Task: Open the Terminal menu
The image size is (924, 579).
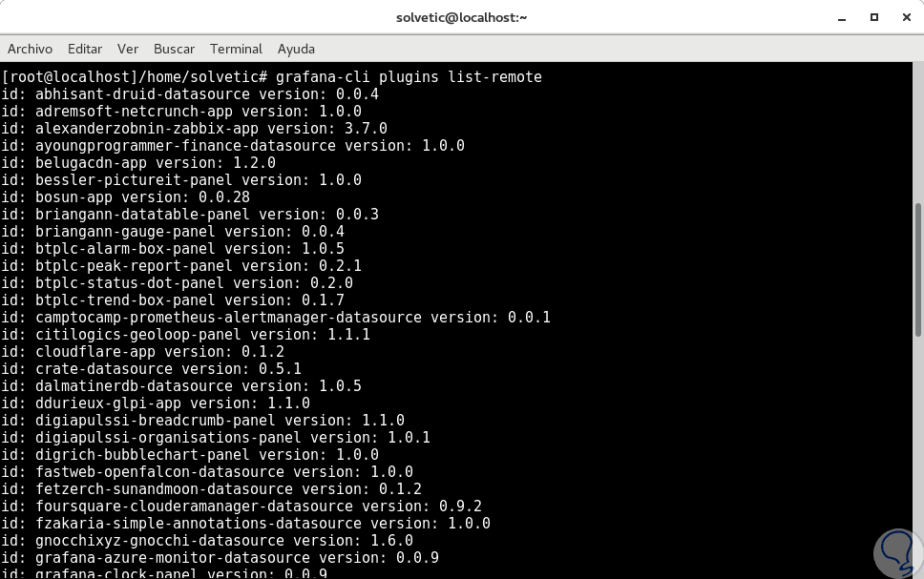Action: coord(236,49)
